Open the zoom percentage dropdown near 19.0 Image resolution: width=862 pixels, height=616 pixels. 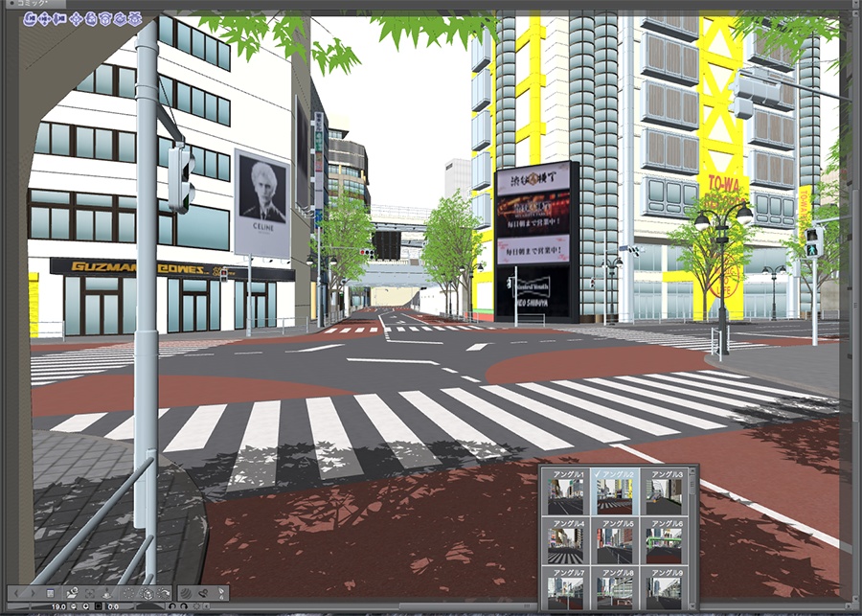(x=85, y=605)
